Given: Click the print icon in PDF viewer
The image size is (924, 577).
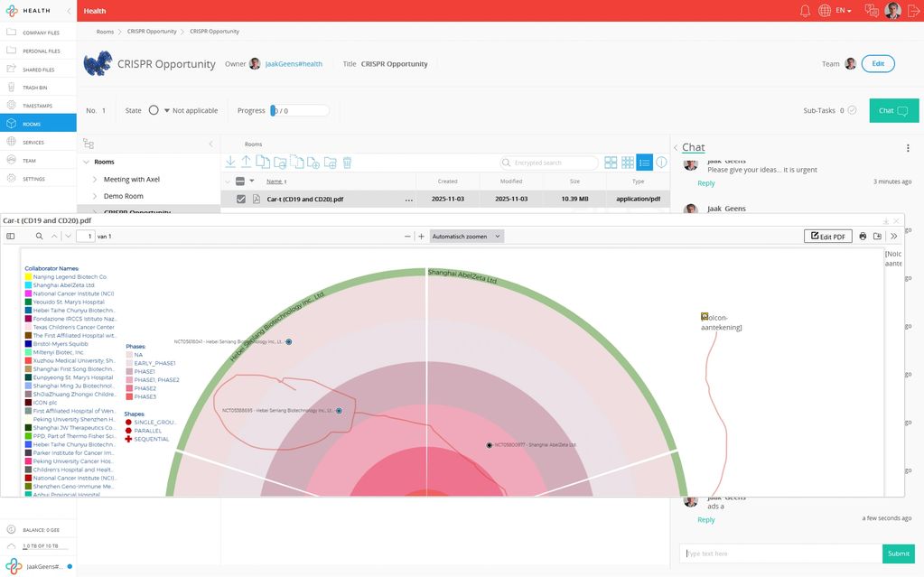Looking at the screenshot, I should click(x=863, y=237).
